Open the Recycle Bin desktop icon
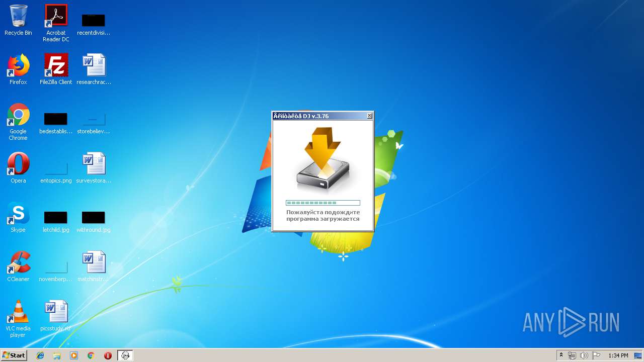 point(18,20)
